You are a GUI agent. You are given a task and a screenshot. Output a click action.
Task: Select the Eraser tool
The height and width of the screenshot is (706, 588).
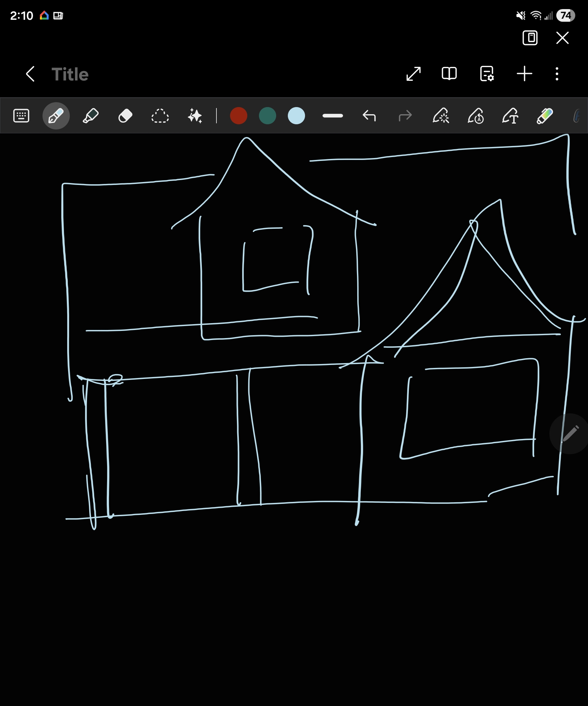(x=125, y=116)
